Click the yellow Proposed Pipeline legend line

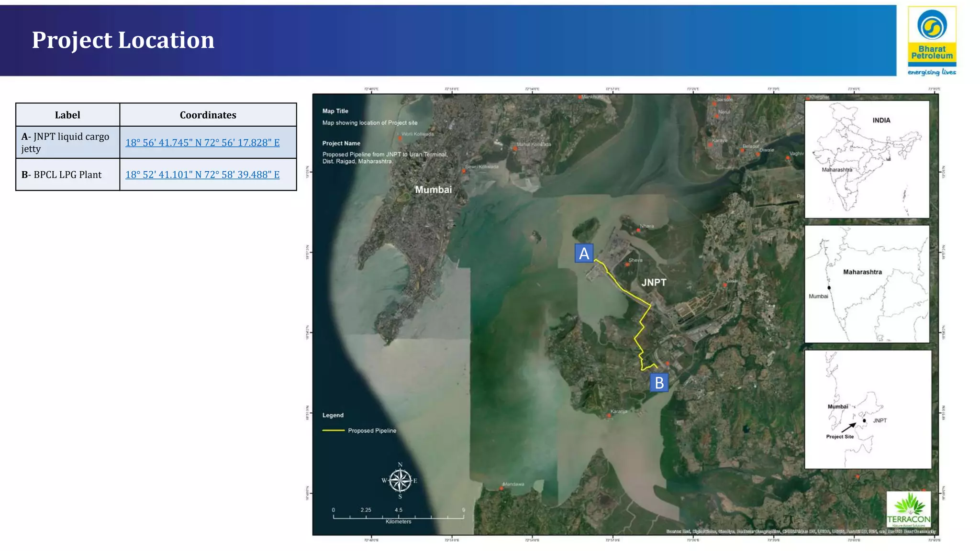tap(334, 430)
